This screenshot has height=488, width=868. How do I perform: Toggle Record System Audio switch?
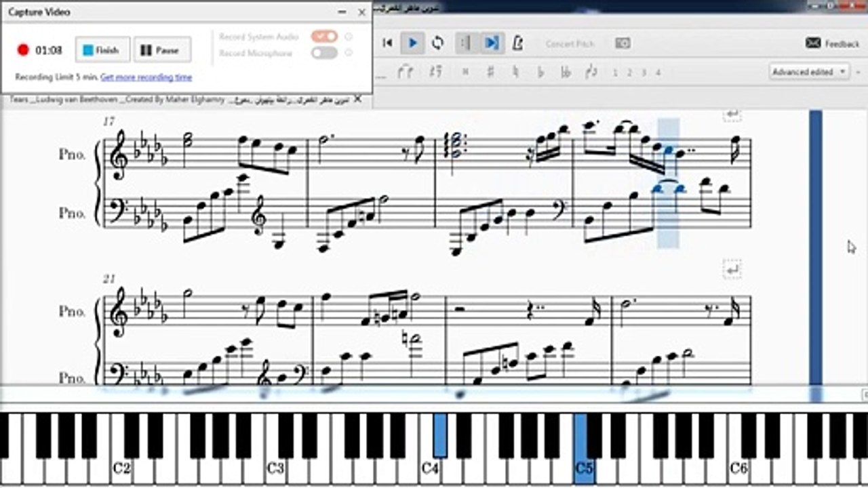pyautogui.click(x=324, y=36)
